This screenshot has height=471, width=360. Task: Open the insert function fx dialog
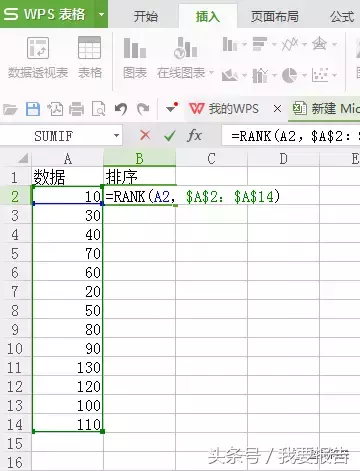[194, 135]
